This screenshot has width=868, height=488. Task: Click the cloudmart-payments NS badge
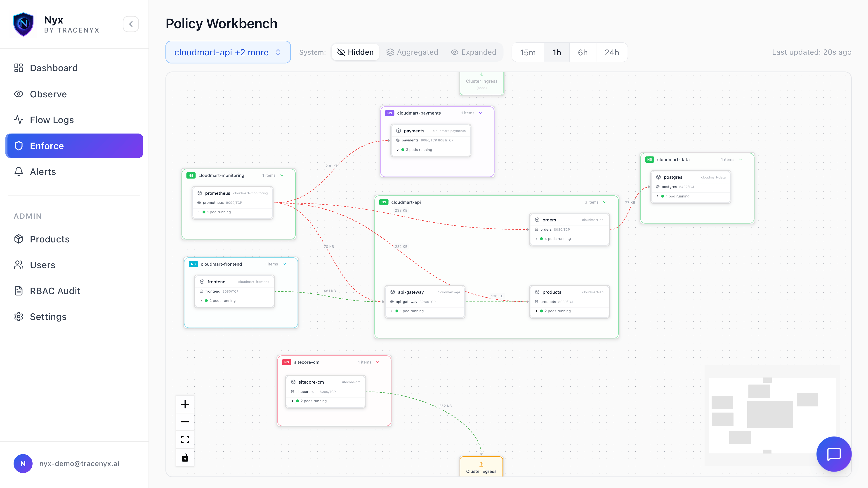coord(389,113)
